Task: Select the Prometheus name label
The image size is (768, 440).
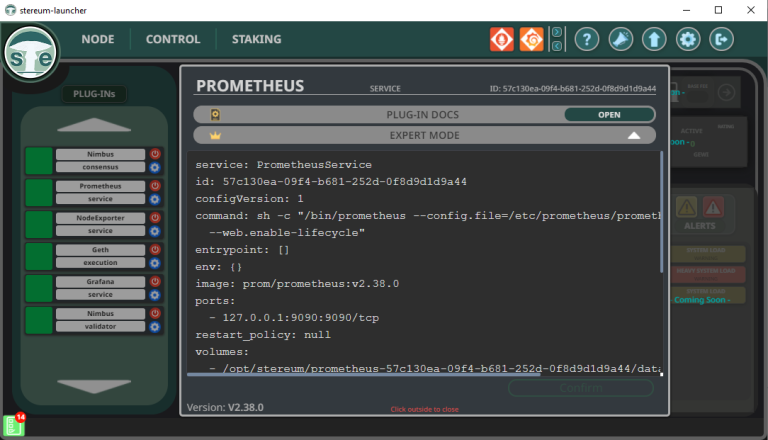Action: 100,186
